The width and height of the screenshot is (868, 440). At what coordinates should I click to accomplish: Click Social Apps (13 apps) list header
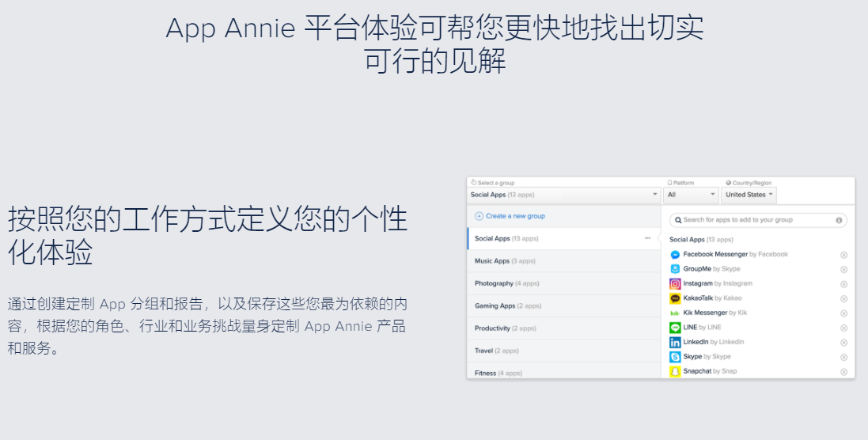[701, 240]
